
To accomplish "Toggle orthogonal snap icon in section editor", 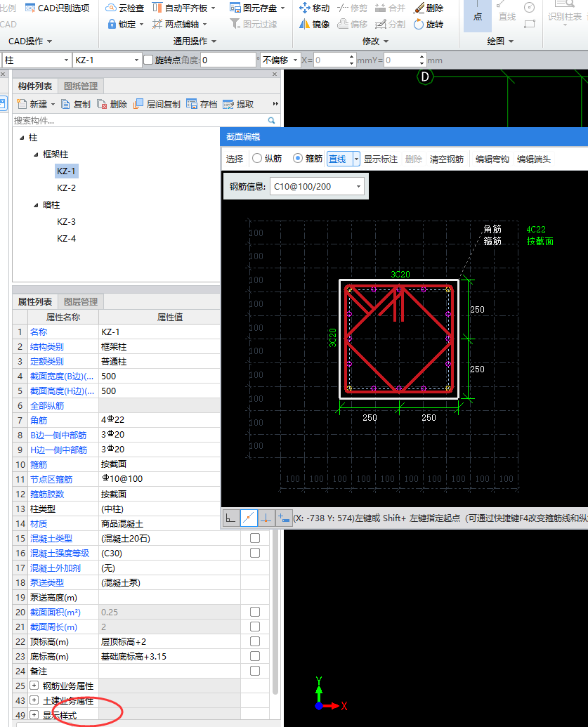I will coord(230,518).
